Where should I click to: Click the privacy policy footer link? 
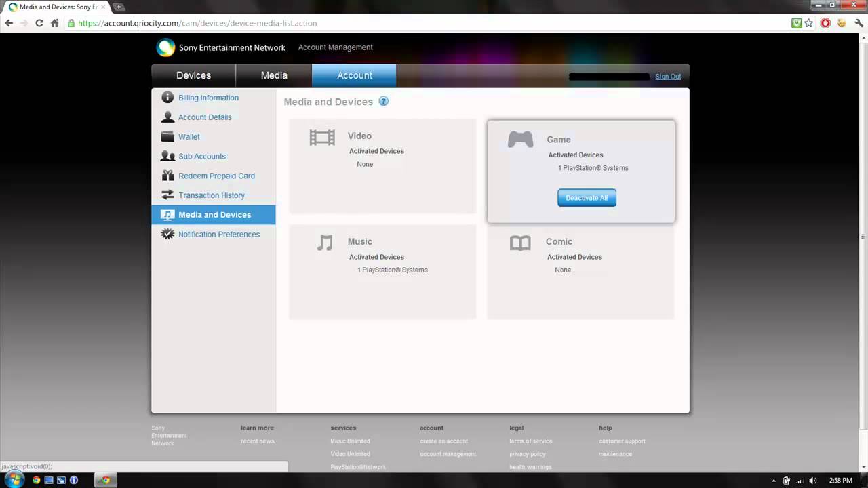pyautogui.click(x=528, y=454)
